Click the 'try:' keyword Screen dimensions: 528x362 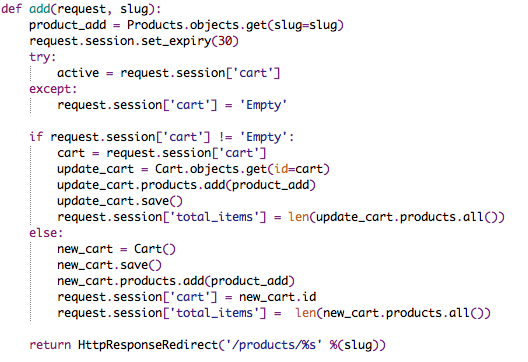[x=42, y=57]
